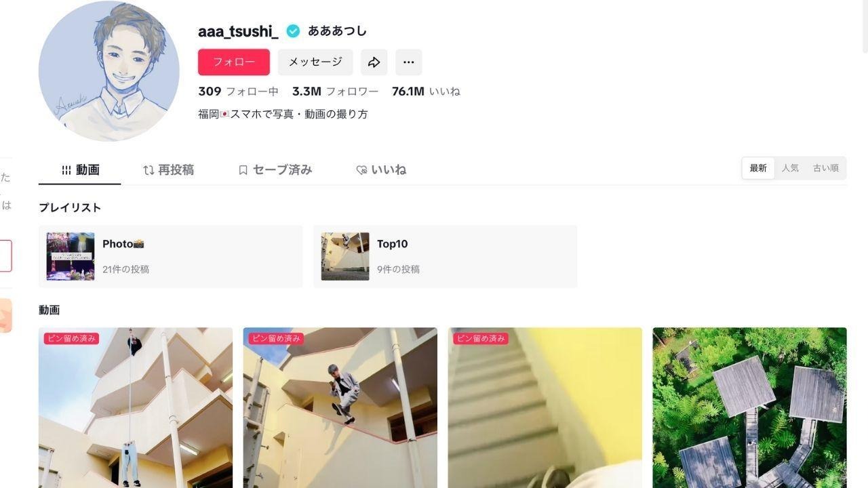
Task: Open the 再投稿 reposts tab
Action: coord(168,170)
